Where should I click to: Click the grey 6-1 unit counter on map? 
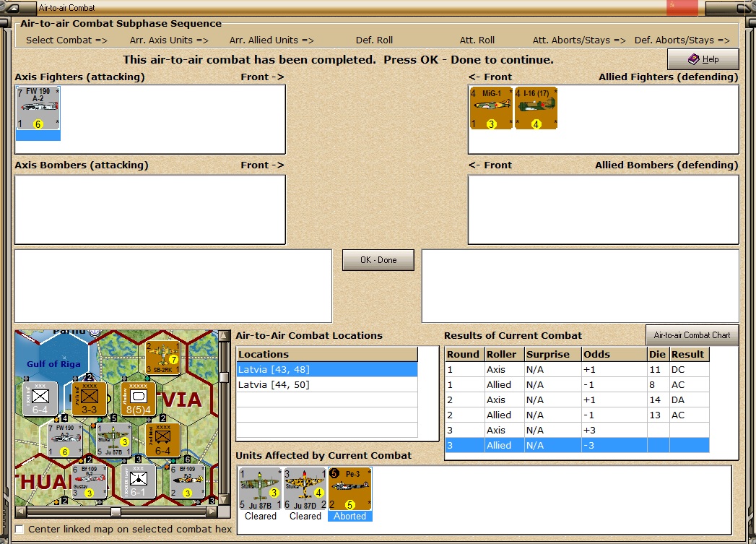(x=139, y=481)
